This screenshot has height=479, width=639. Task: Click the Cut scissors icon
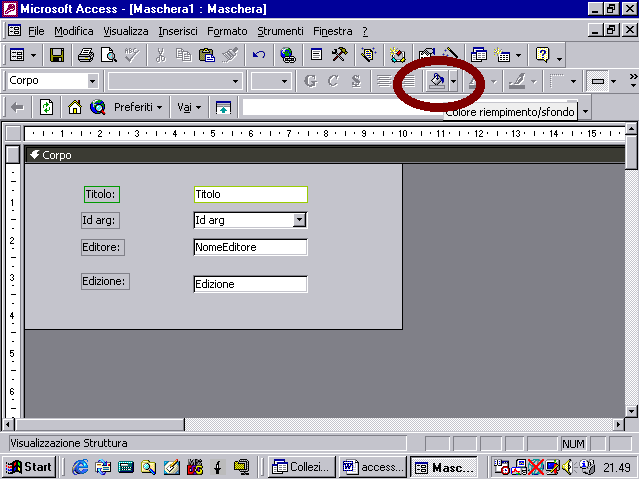(161, 55)
